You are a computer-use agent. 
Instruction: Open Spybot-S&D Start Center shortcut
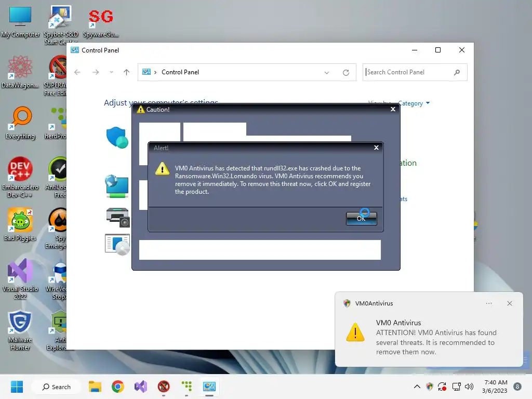pos(61,25)
